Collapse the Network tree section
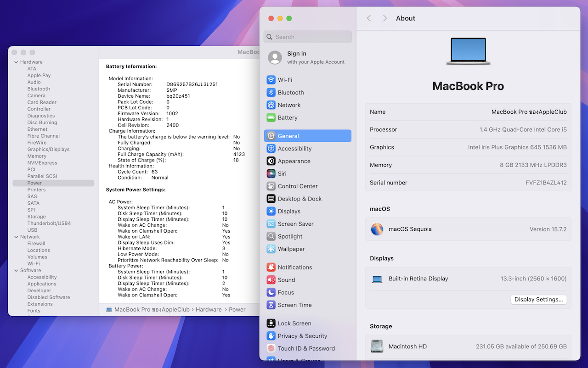 point(16,237)
